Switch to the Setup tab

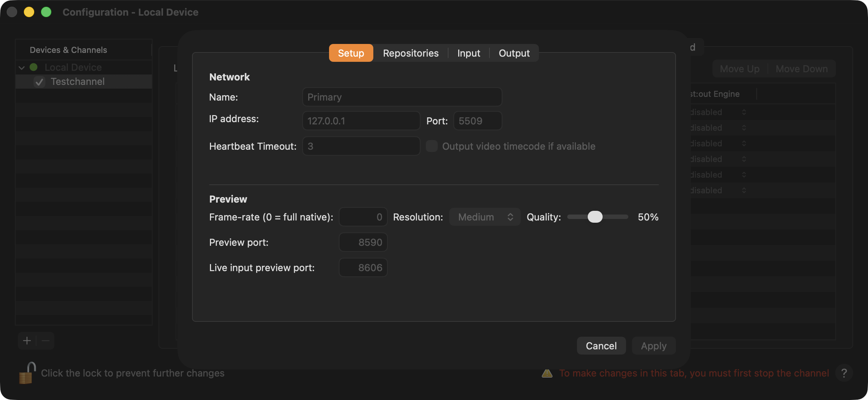pyautogui.click(x=351, y=53)
